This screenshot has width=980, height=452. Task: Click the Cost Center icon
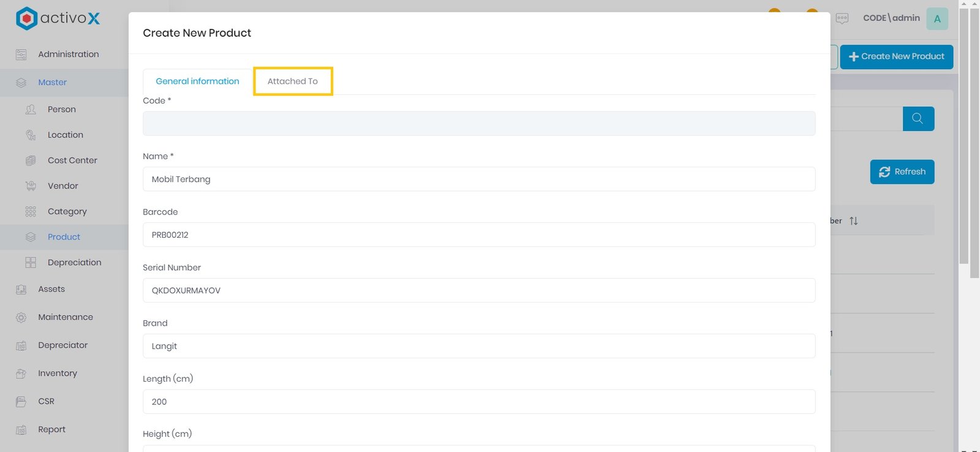[31, 160]
